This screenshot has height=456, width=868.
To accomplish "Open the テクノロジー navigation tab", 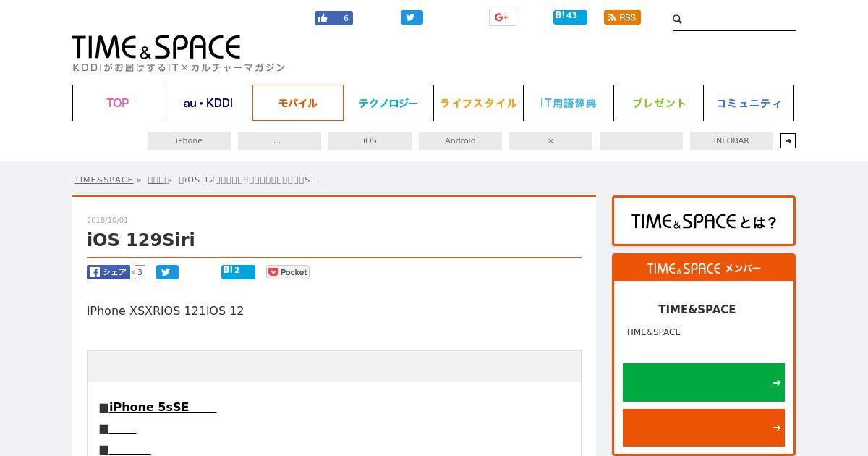I will pos(388,103).
